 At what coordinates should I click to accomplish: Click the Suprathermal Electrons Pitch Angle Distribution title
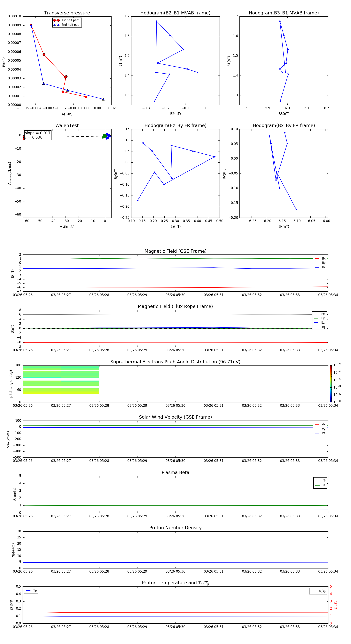pyautogui.click(x=175, y=362)
